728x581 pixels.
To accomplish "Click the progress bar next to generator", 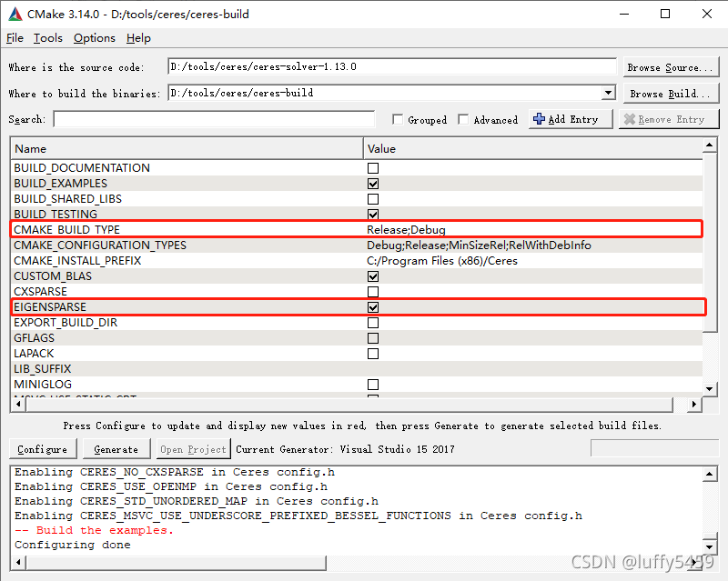I will coord(654,449).
